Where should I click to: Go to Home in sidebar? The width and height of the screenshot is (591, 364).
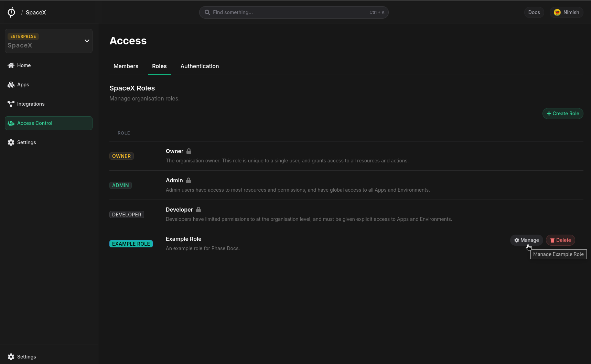[49, 65]
